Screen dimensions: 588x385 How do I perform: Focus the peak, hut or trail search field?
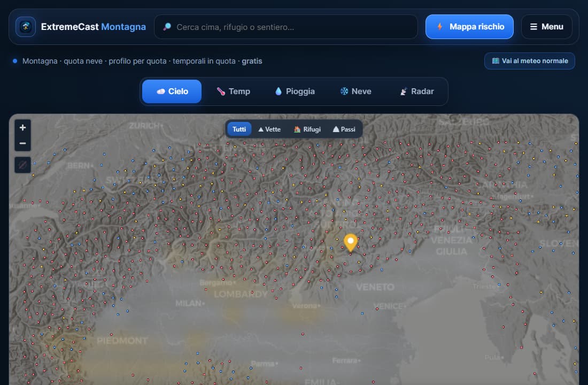click(x=286, y=27)
